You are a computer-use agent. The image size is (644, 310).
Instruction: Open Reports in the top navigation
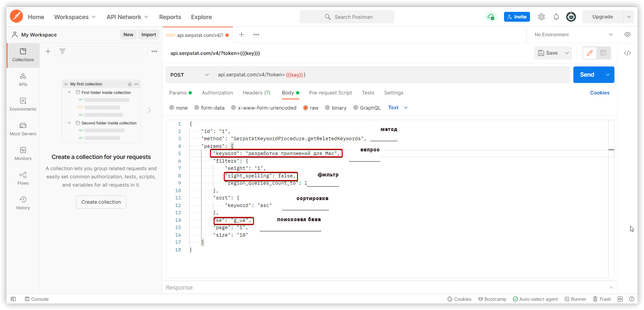coord(170,17)
